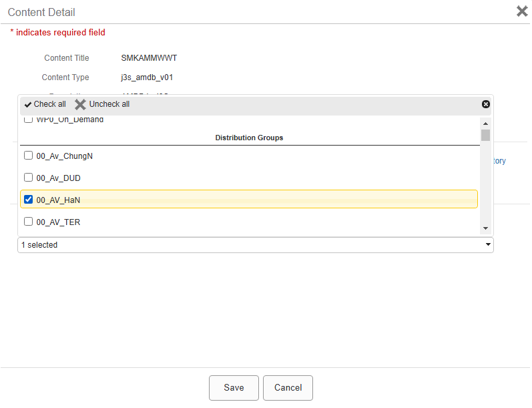Close the dropdown list with circled X

tap(485, 104)
